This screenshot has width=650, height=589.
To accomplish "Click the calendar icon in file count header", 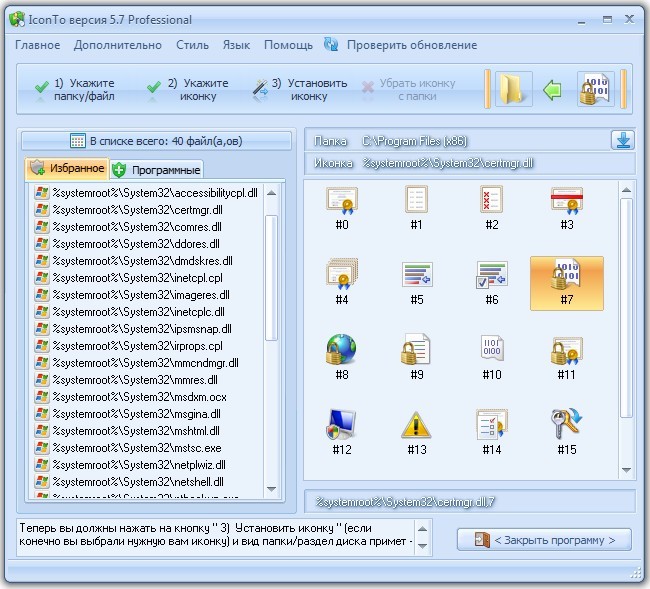I will click(x=78, y=141).
